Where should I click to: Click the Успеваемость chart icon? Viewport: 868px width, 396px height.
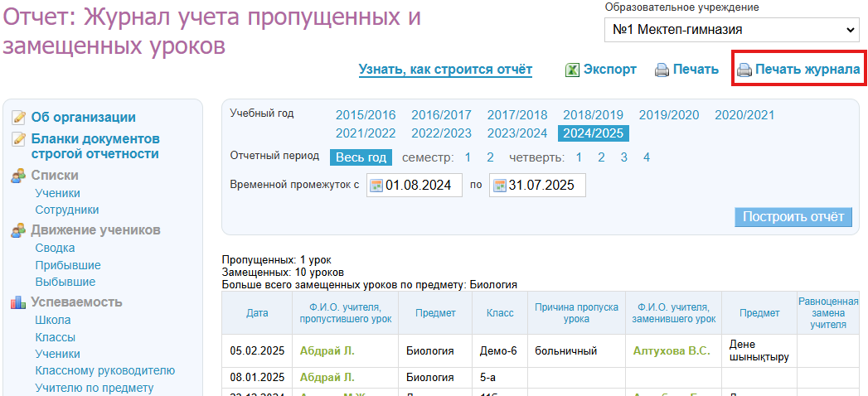click(18, 302)
